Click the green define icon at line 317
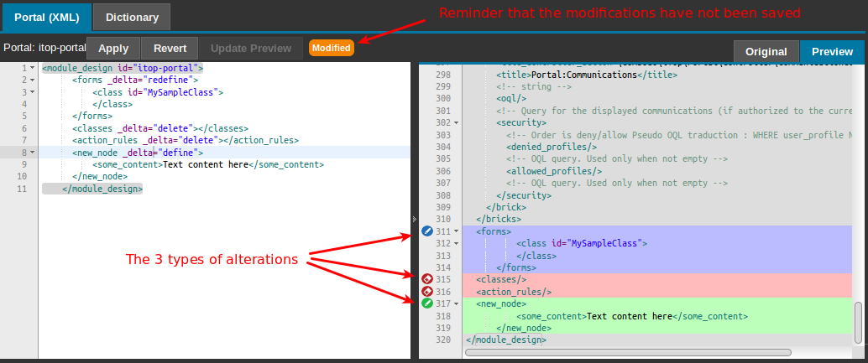Viewport: 868px width, 363px height. pos(427,303)
